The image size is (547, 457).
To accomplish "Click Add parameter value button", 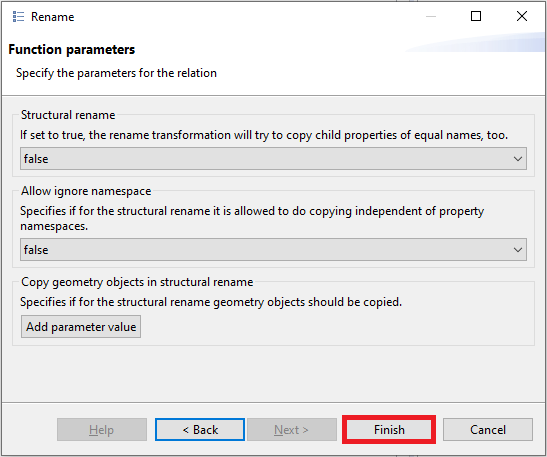I will click(x=81, y=327).
